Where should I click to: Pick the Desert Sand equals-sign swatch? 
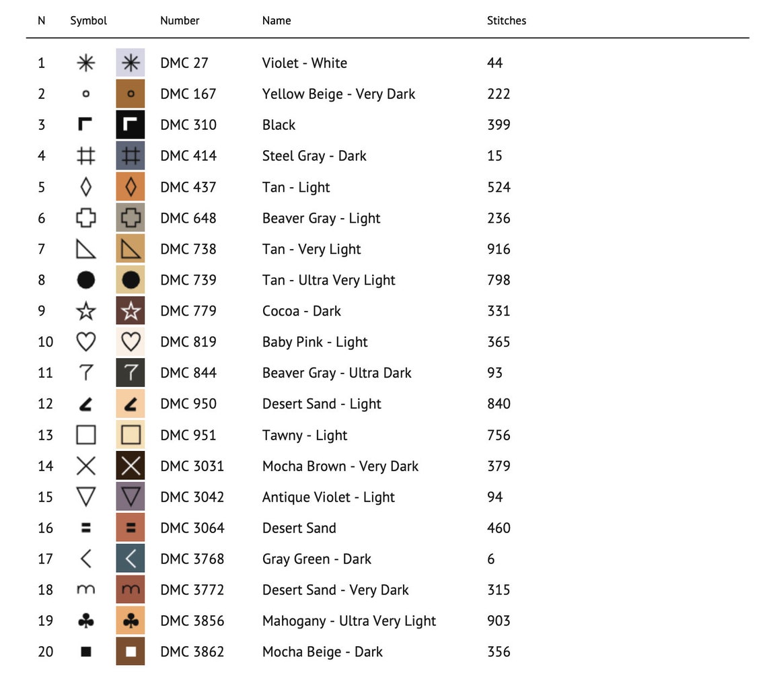130,528
